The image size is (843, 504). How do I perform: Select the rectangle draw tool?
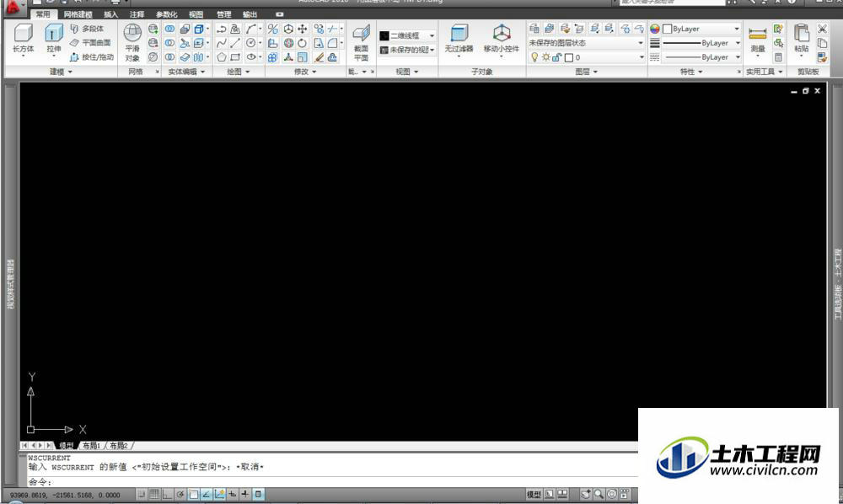coord(235,57)
